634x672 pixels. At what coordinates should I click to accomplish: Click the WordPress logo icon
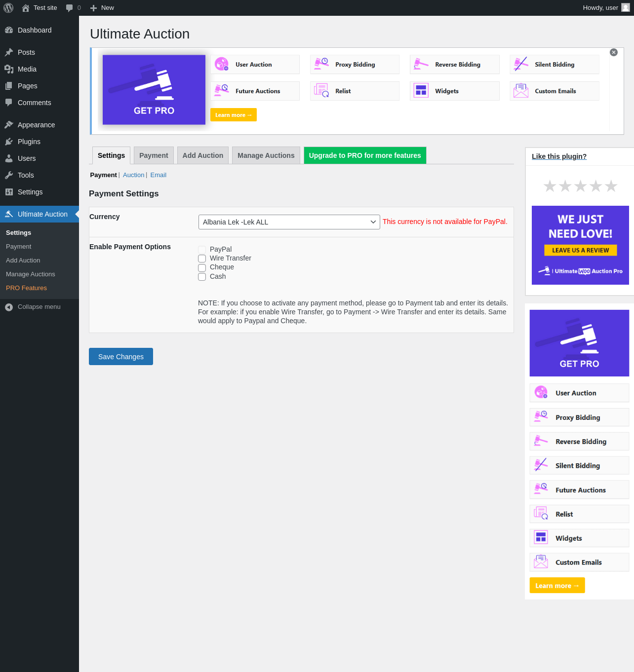coord(8,8)
